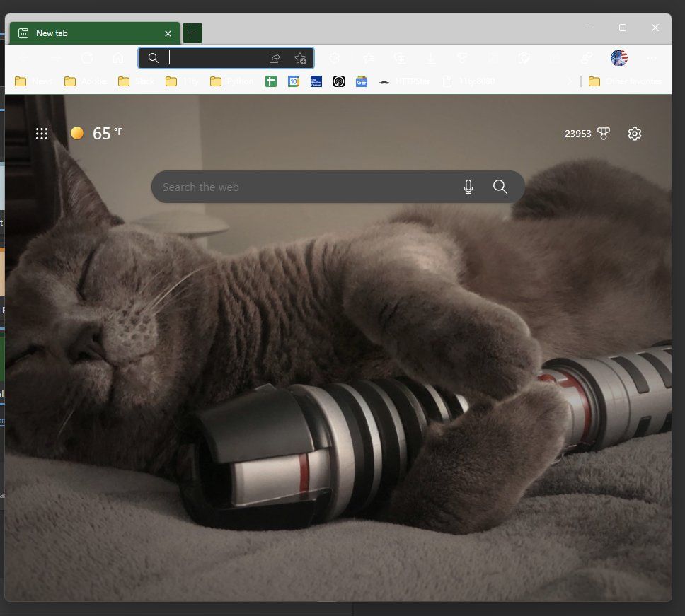Open Settings and more ellipsis menu
Image resolution: width=685 pixels, height=616 pixels.
651,58
